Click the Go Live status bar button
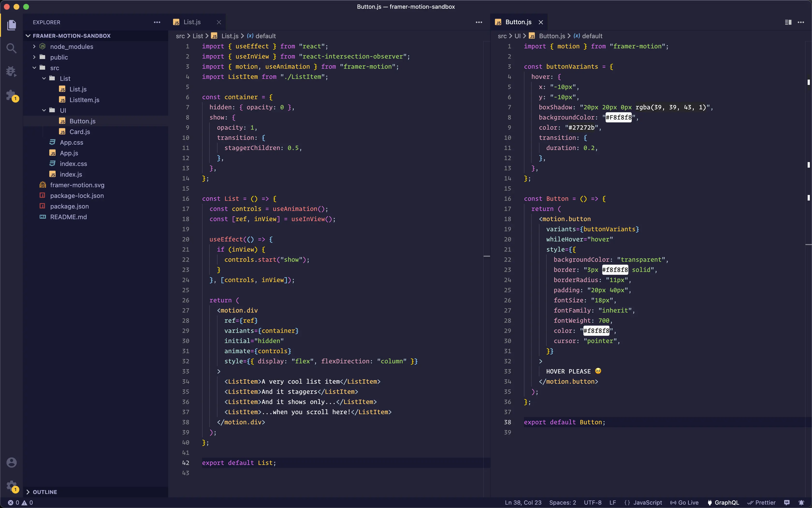The width and height of the screenshot is (812, 508). (x=684, y=503)
